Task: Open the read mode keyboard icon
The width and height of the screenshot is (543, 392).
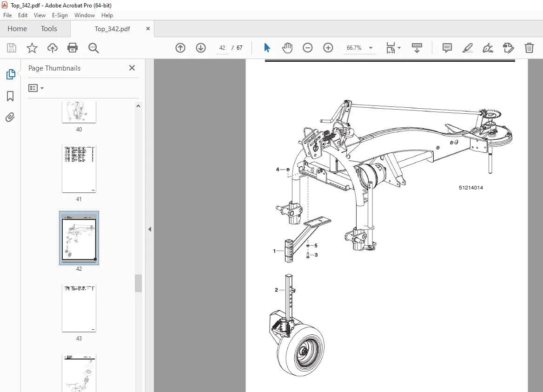Action: coord(417,48)
